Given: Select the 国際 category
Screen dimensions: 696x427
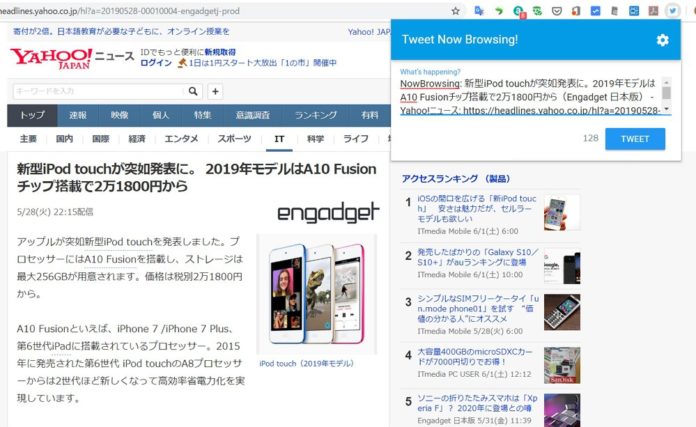Looking at the screenshot, I should point(101,139).
